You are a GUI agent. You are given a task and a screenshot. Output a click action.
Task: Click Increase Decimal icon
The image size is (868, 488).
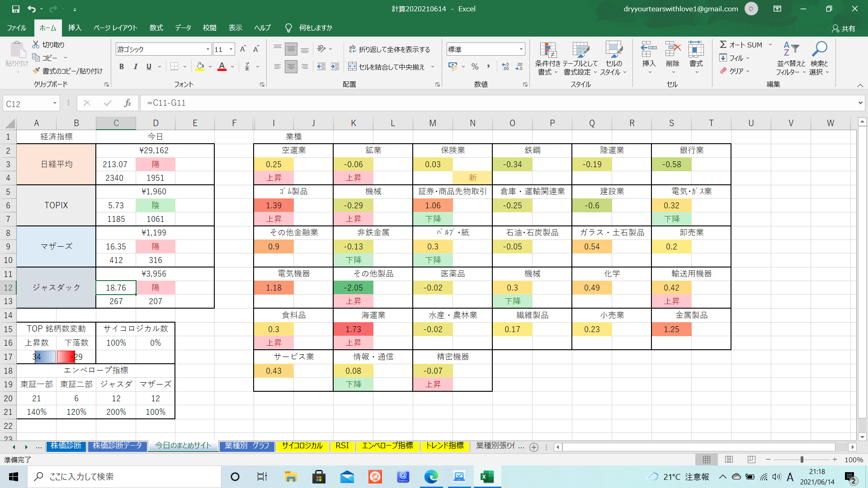[505, 67]
